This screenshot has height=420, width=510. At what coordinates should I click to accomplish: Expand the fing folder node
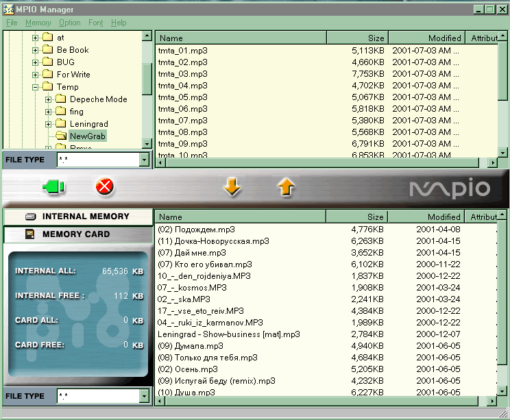click(48, 112)
